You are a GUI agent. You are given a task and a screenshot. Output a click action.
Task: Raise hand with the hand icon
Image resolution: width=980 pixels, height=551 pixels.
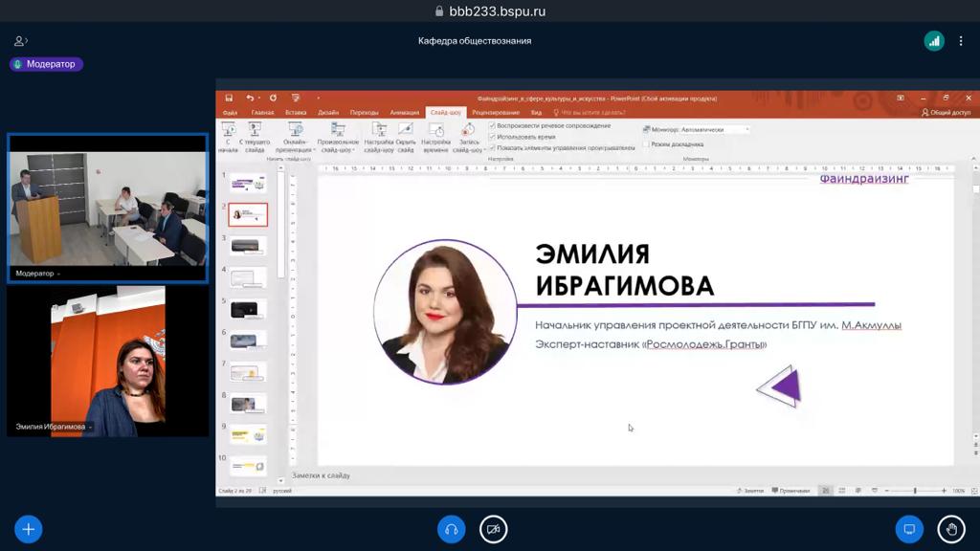(x=950, y=529)
